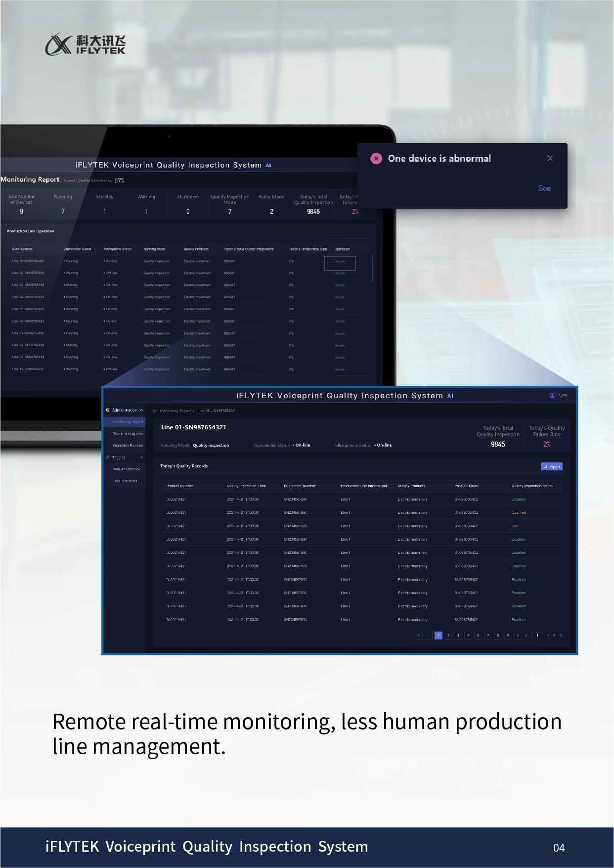
Task: Click the Tagging pencil icon
Action: pyautogui.click(x=108, y=457)
